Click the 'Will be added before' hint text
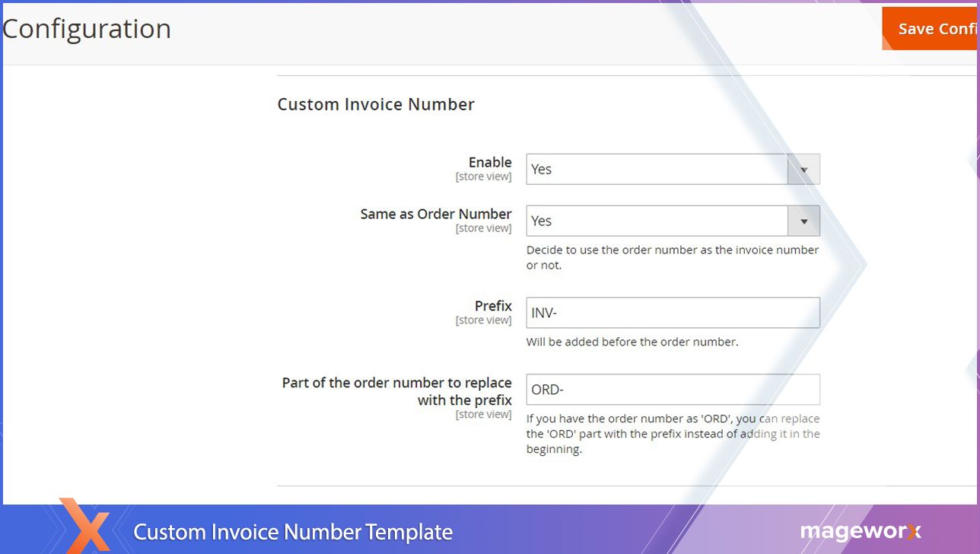 tap(632, 342)
